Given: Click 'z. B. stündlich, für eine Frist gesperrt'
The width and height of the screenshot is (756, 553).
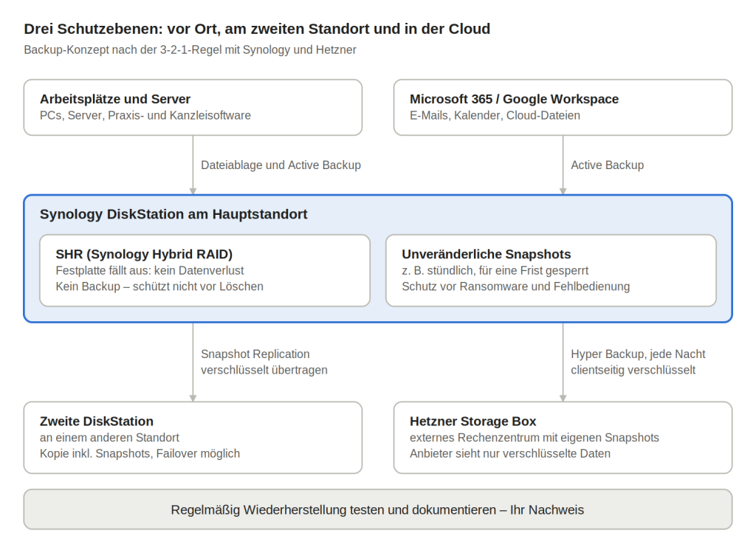Looking at the screenshot, I should (x=495, y=270).
